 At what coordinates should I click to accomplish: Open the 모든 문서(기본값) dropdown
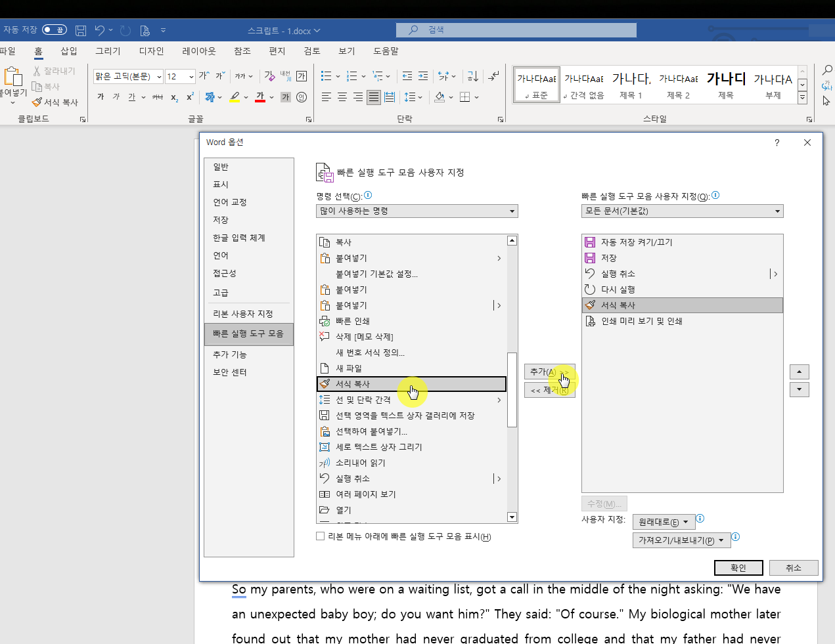(777, 211)
